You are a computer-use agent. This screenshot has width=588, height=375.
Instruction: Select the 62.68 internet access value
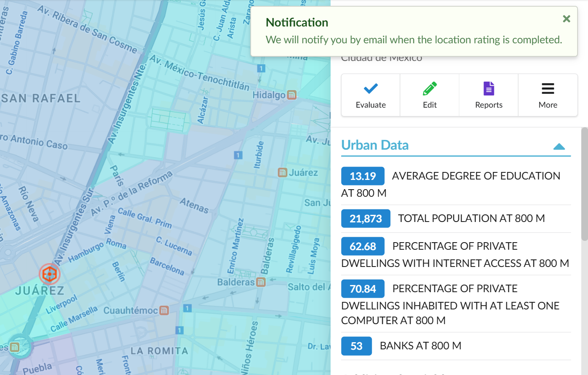point(363,246)
